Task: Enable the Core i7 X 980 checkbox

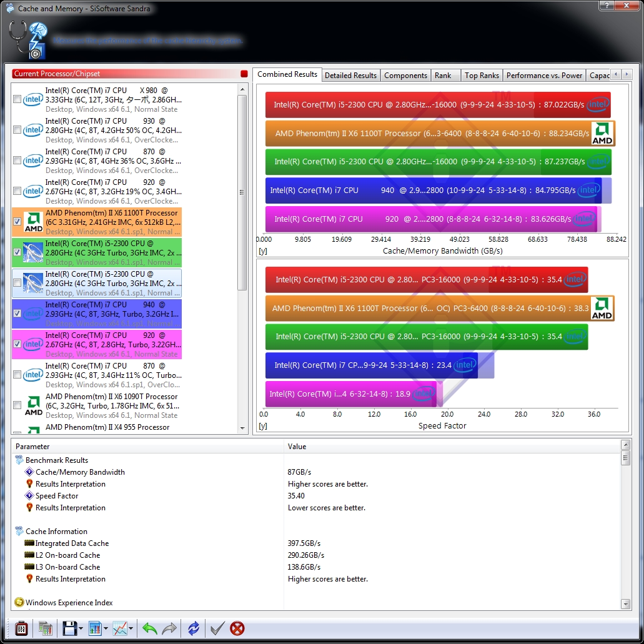Action: pos(17,99)
